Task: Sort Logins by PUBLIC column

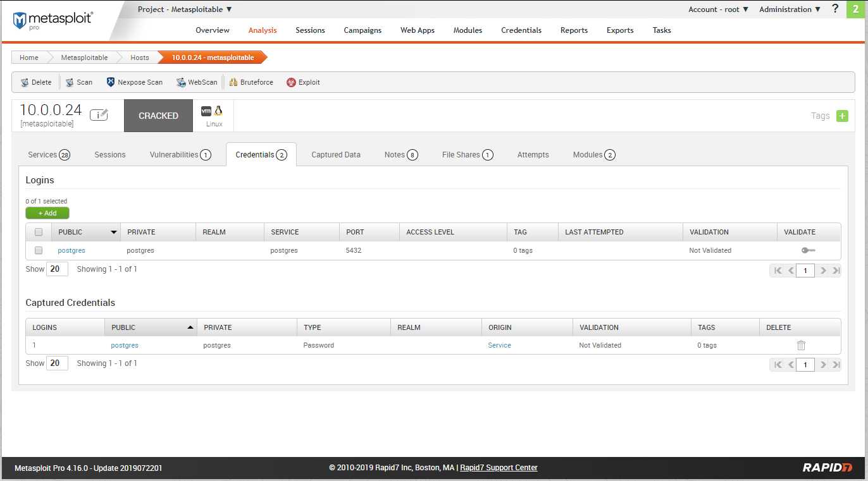Action: [86, 232]
